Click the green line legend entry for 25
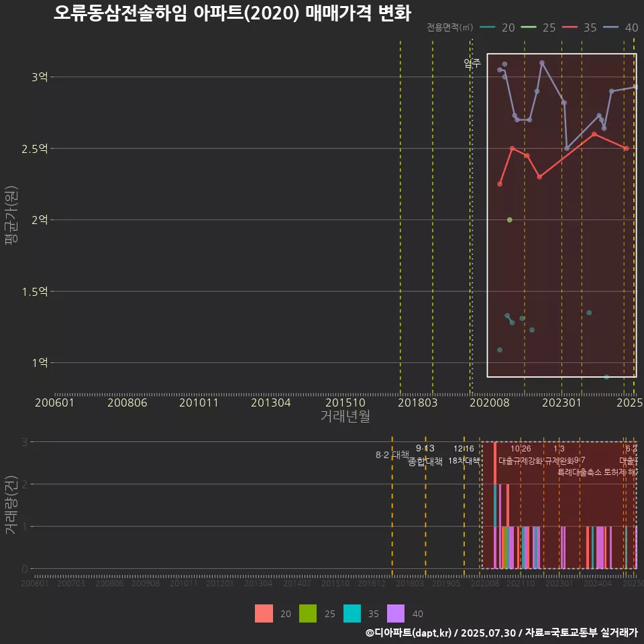The width and height of the screenshot is (644, 644). (538, 28)
